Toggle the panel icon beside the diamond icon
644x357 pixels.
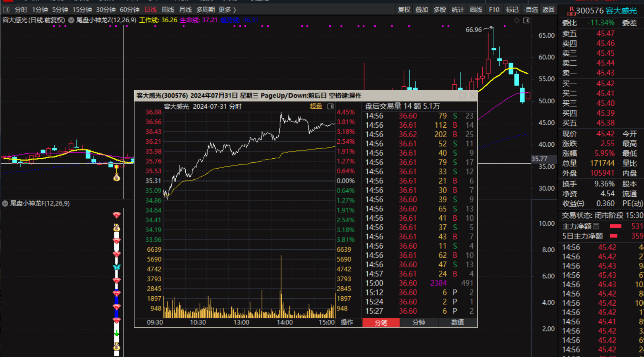(x=526, y=20)
